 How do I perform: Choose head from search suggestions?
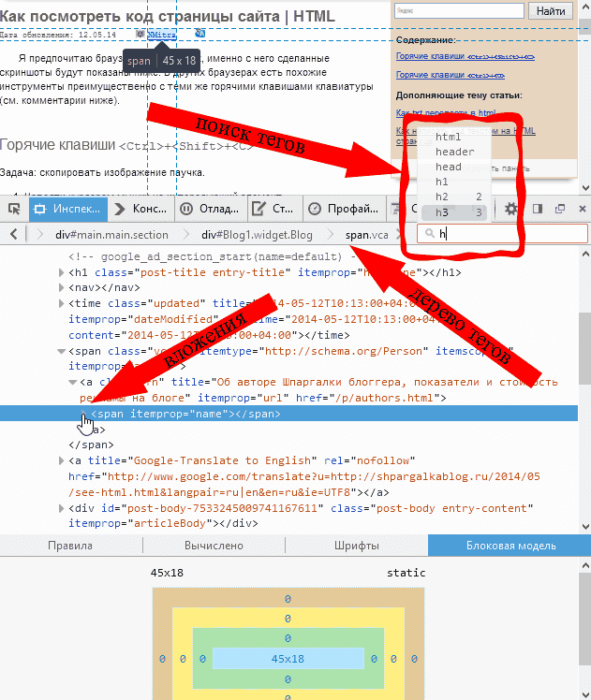pyautogui.click(x=454, y=167)
